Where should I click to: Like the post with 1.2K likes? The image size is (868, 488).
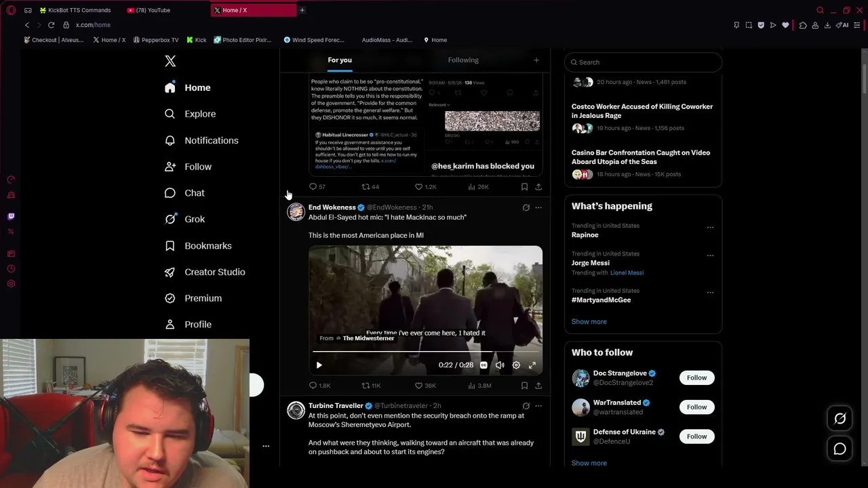click(425, 187)
